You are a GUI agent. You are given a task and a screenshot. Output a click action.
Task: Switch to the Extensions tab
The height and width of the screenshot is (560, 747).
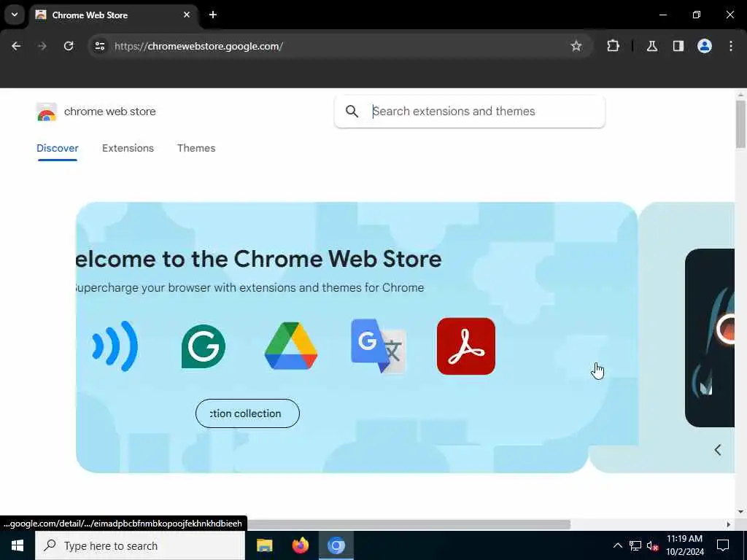coord(128,148)
